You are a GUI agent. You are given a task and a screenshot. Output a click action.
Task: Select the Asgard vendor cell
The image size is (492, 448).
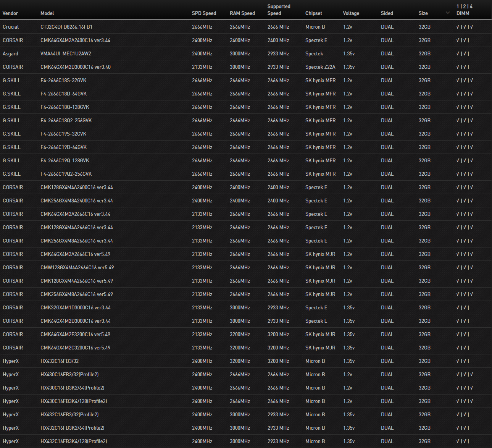point(10,54)
